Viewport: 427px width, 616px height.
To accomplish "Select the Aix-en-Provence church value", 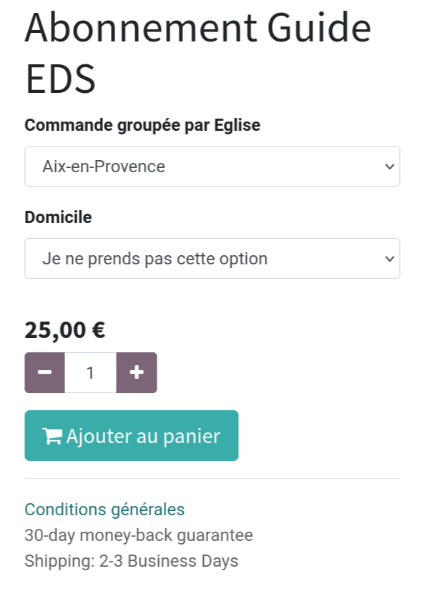I will pos(104,167).
